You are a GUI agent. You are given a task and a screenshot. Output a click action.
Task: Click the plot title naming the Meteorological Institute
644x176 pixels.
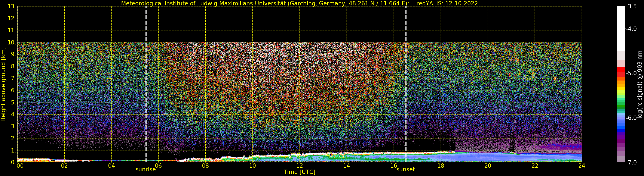coord(299,3)
